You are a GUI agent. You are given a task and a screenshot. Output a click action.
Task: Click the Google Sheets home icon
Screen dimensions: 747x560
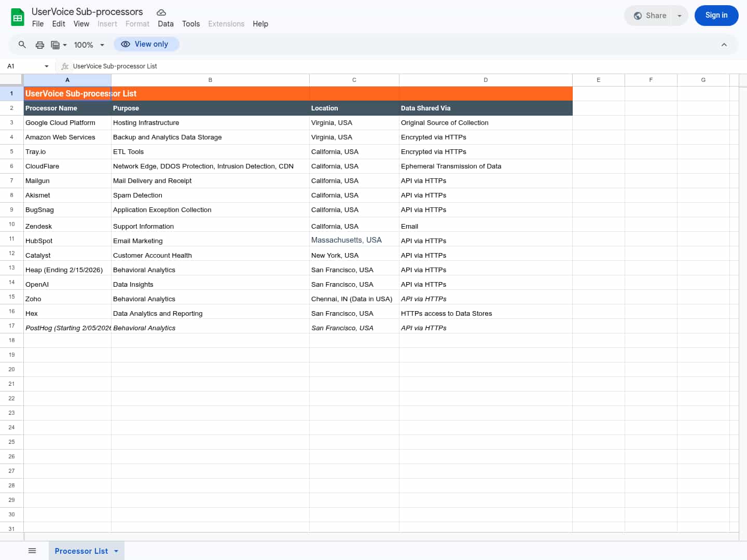[x=18, y=17]
